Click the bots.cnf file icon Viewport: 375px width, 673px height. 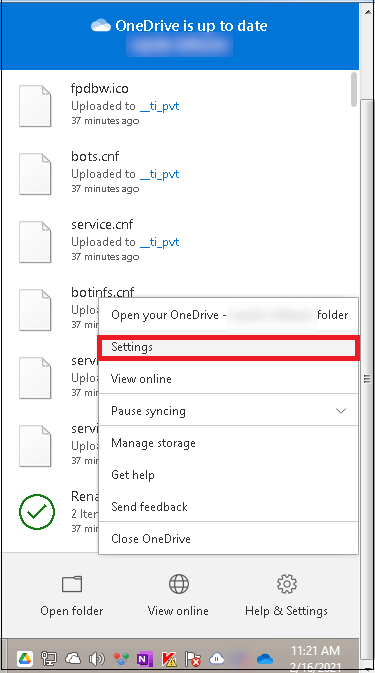pos(35,174)
